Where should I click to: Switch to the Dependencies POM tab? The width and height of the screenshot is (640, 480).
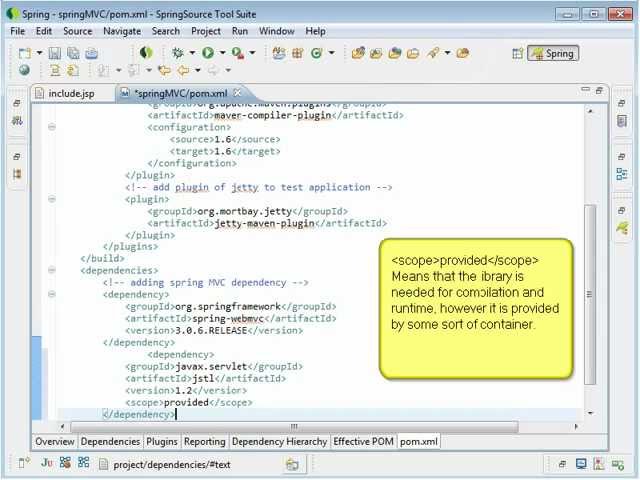pos(110,442)
